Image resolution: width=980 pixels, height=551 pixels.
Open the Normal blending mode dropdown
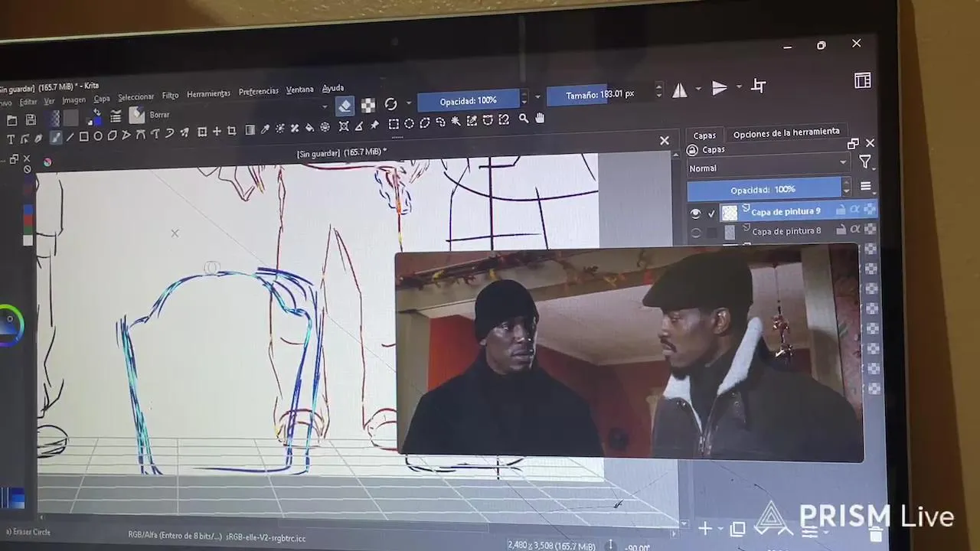(769, 165)
